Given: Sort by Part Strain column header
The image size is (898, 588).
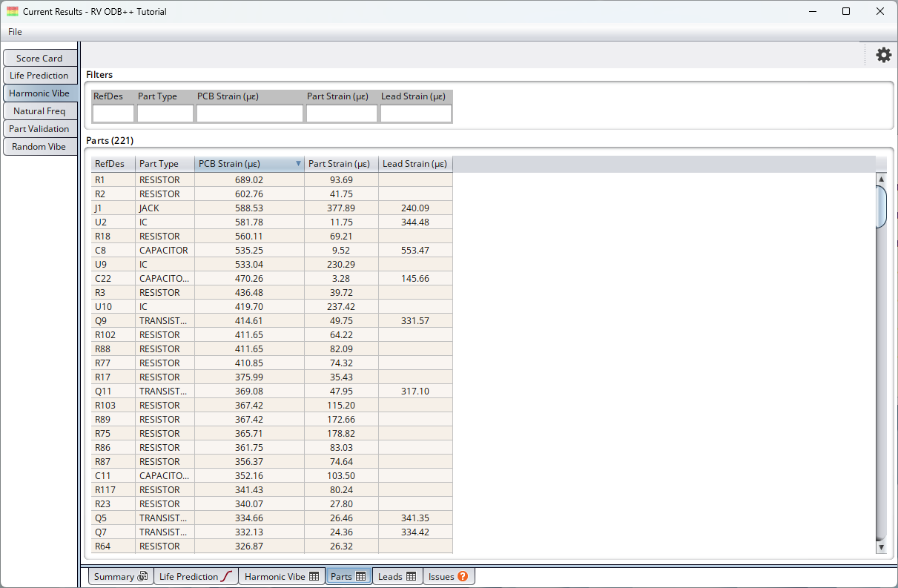Looking at the screenshot, I should point(339,164).
